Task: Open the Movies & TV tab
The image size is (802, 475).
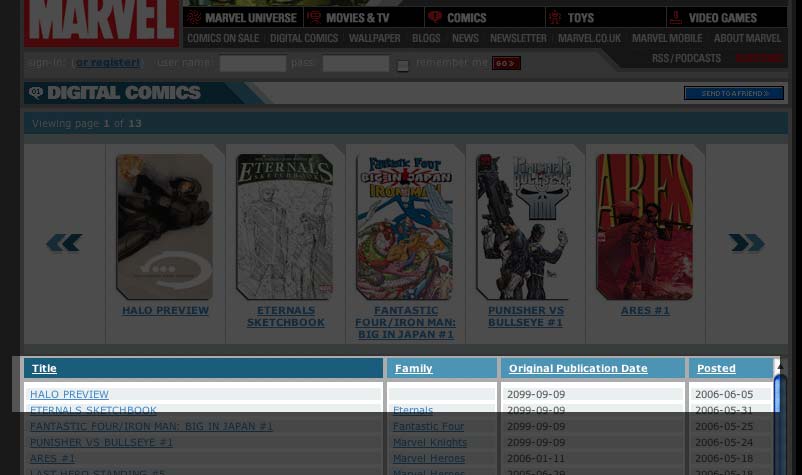Action: (x=363, y=17)
